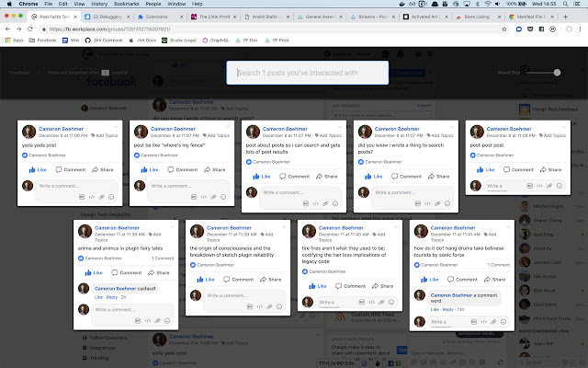
Task: Reply to the 'casfasdf' comment
Action: [x=112, y=297]
